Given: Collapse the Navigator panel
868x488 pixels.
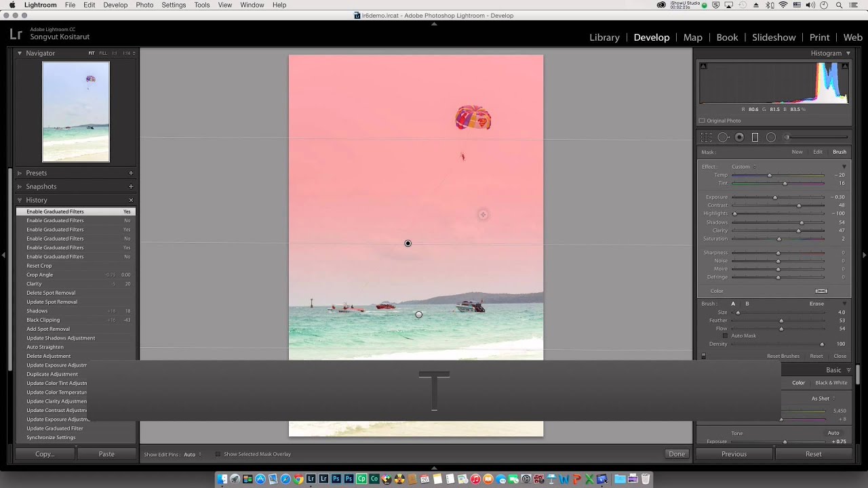Looking at the screenshot, I should 20,53.
